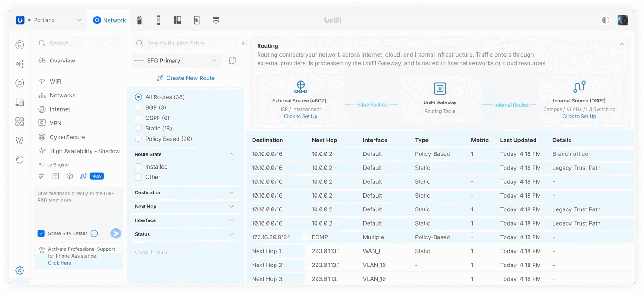Image resolution: width=644 pixels, height=294 pixels.
Task: Collapse the Route State filter section
Action: 231,154
